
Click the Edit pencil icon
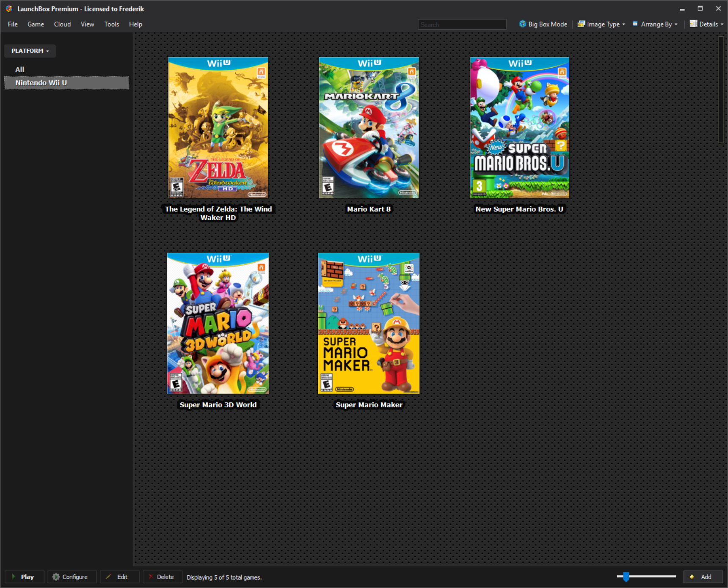click(x=108, y=577)
